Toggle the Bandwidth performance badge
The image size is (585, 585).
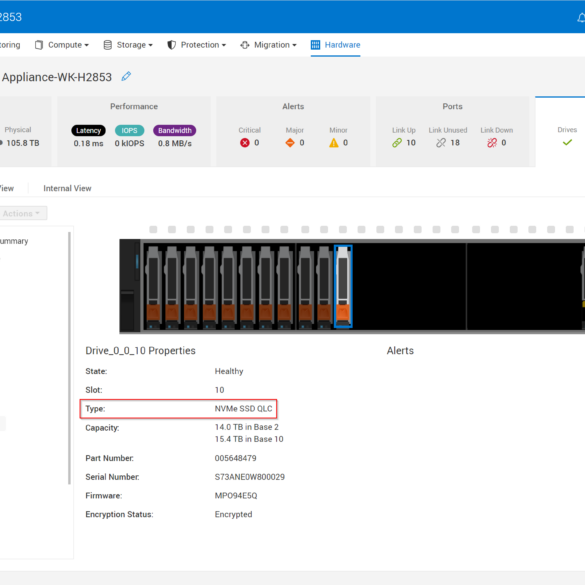175,130
